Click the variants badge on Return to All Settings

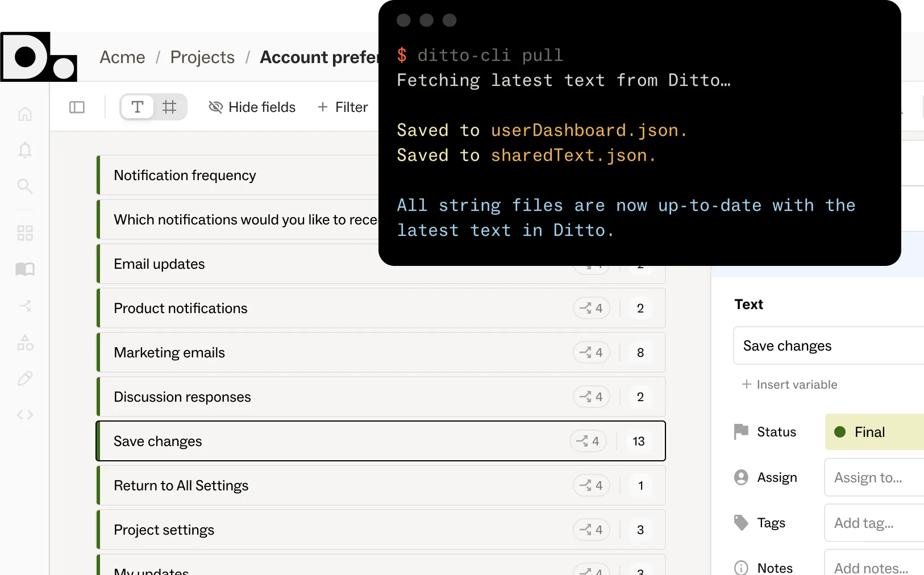(591, 485)
